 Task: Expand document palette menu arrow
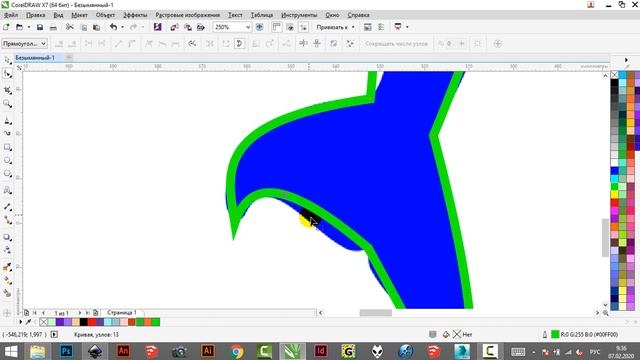[x=20, y=322]
